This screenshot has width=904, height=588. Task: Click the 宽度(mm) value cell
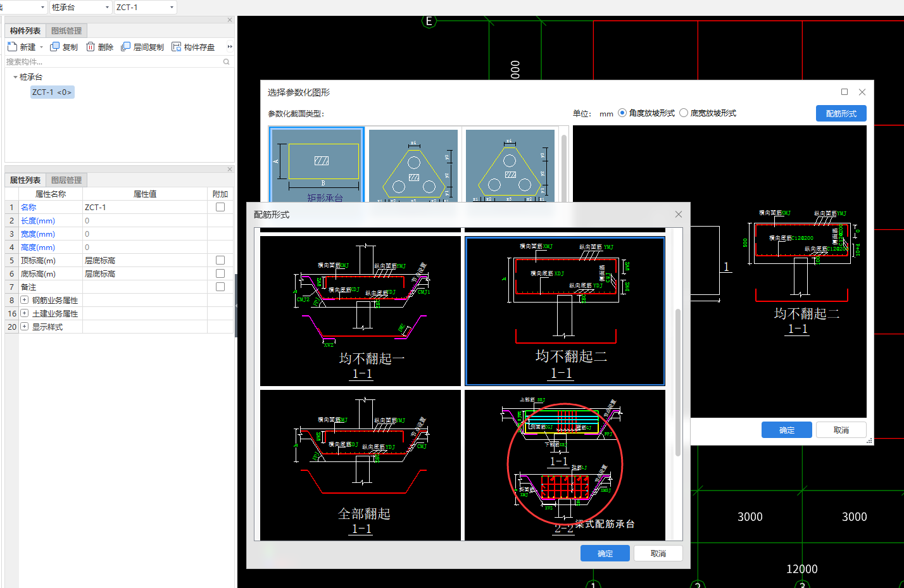145,234
